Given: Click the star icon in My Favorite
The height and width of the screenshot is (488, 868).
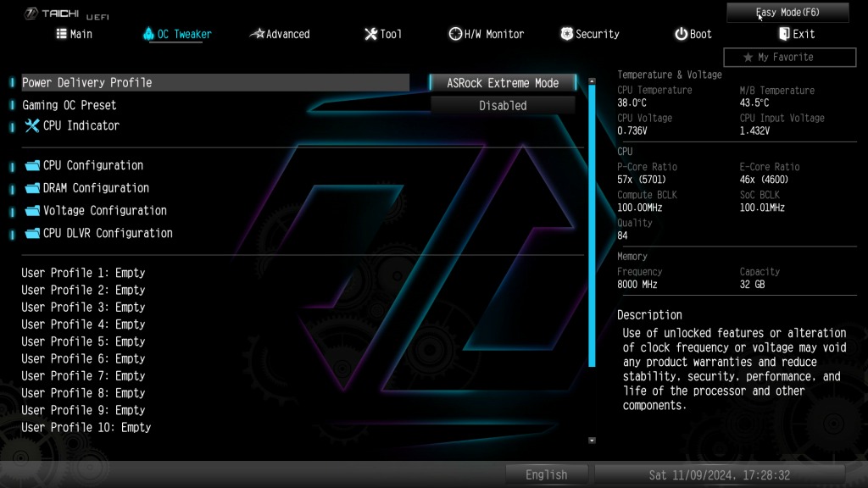Looking at the screenshot, I should tap(748, 57).
